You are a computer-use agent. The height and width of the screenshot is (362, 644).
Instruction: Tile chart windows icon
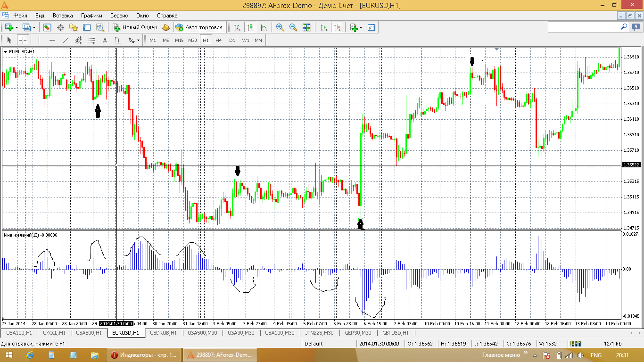coord(306,27)
